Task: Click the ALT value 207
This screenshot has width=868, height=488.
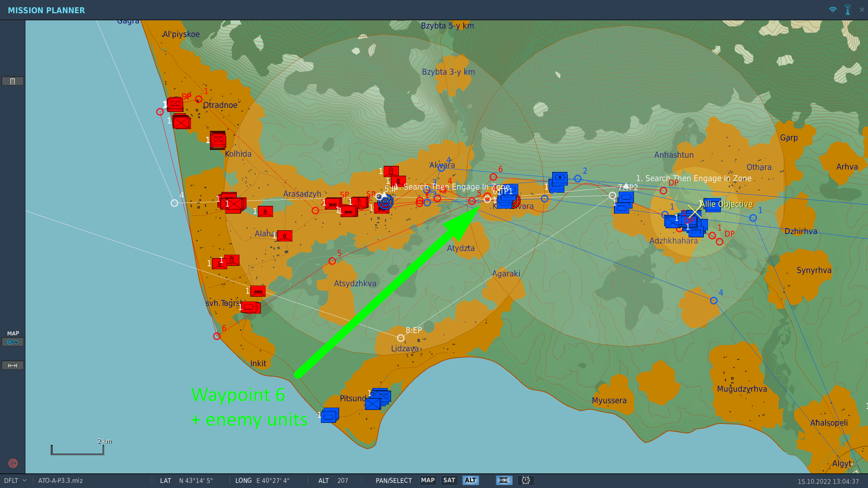Action: point(343,481)
